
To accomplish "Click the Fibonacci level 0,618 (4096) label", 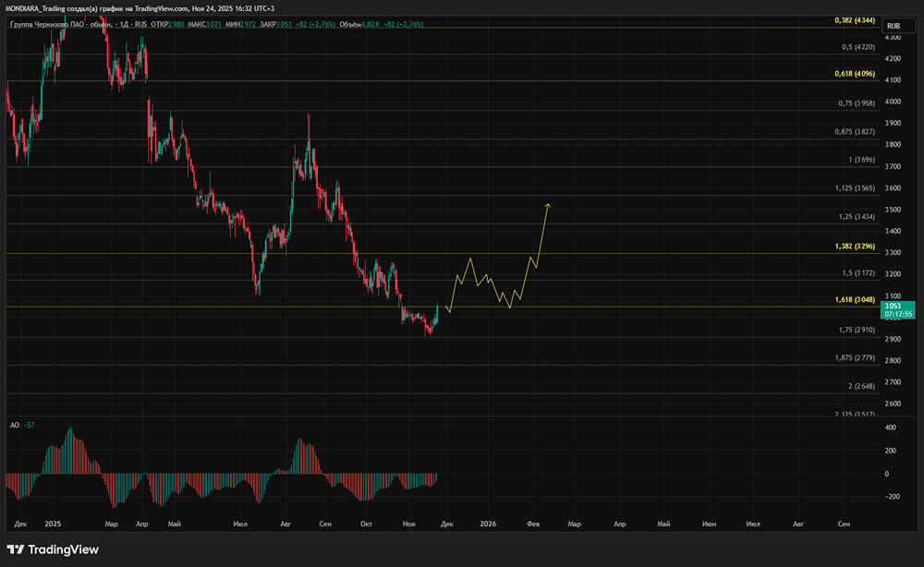I will tap(855, 74).
